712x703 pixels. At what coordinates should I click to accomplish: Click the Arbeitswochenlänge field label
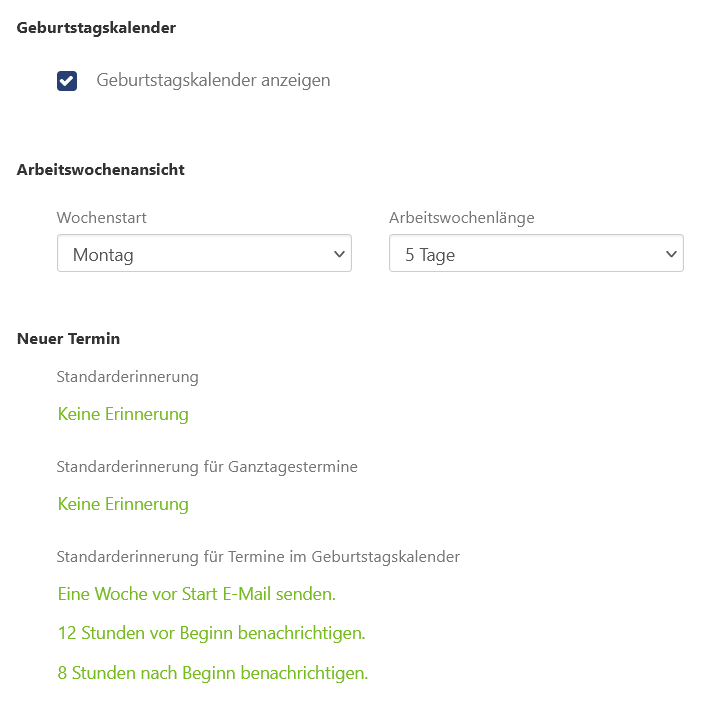pyautogui.click(x=462, y=218)
